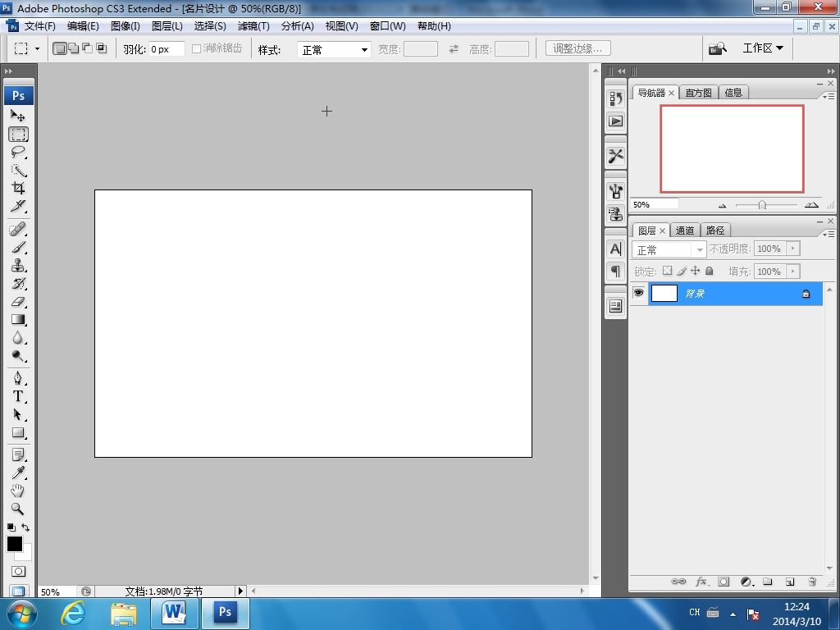Select the Gradient tool
840x630 pixels.
tap(18, 320)
